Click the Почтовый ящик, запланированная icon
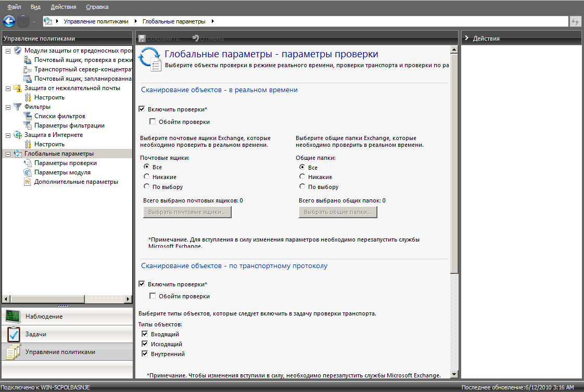This screenshot has height=392, width=584. pos(28,79)
